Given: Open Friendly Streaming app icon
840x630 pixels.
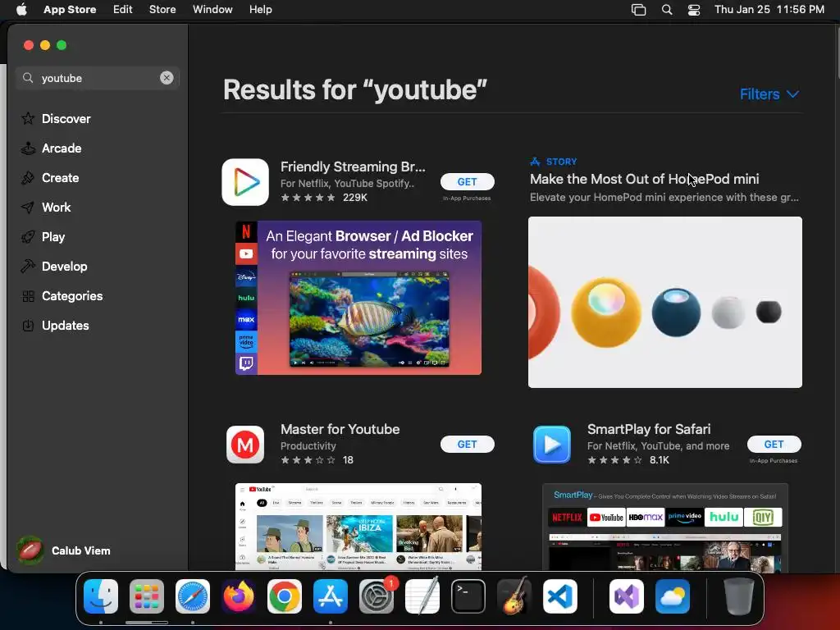Looking at the screenshot, I should click(245, 181).
